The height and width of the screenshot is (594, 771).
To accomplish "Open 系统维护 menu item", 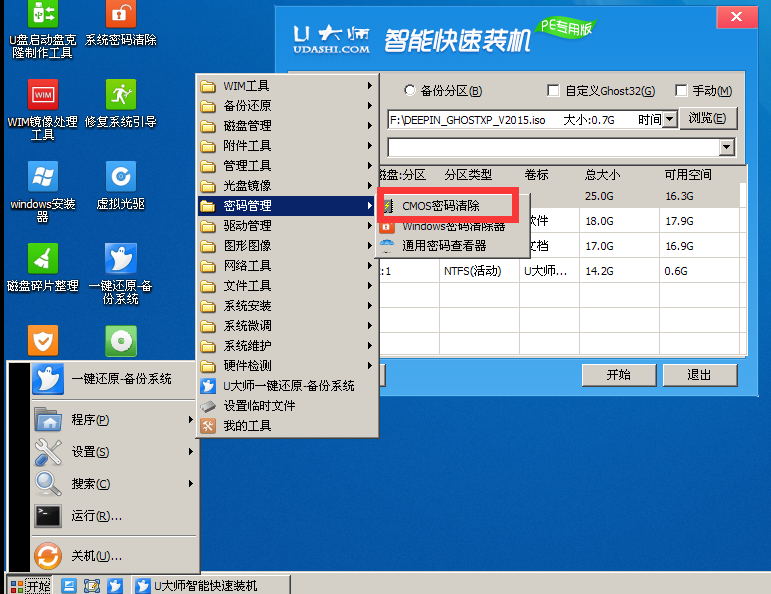I will pos(288,346).
